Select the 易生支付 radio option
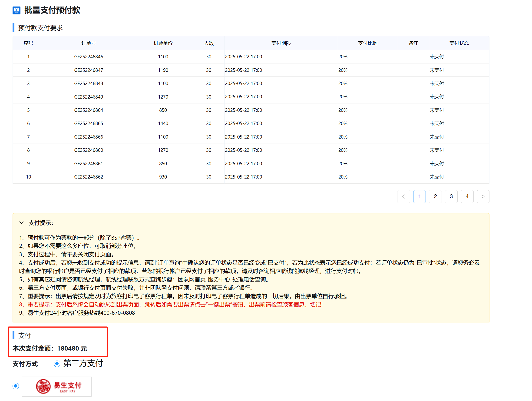The height and width of the screenshot is (401, 532). [16, 386]
